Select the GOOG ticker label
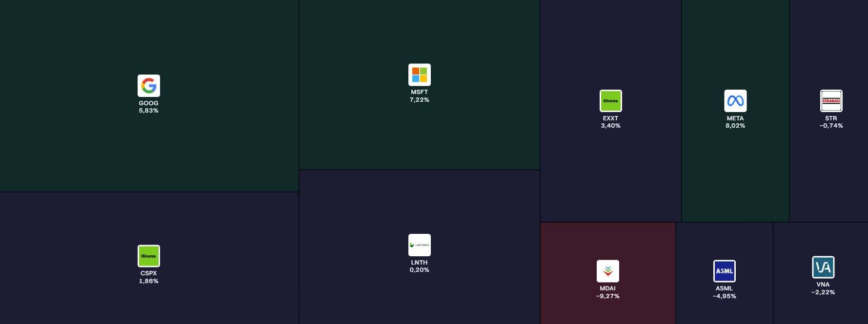The image size is (868, 324). 149,103
